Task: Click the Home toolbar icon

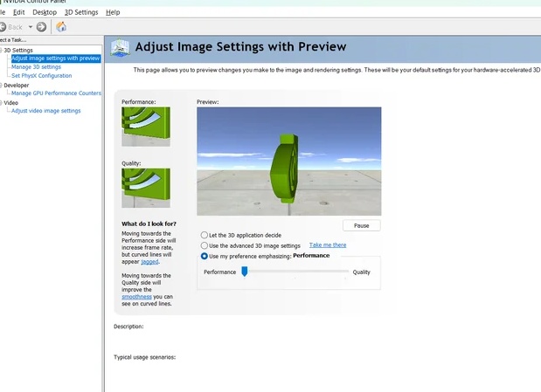Action: point(61,27)
